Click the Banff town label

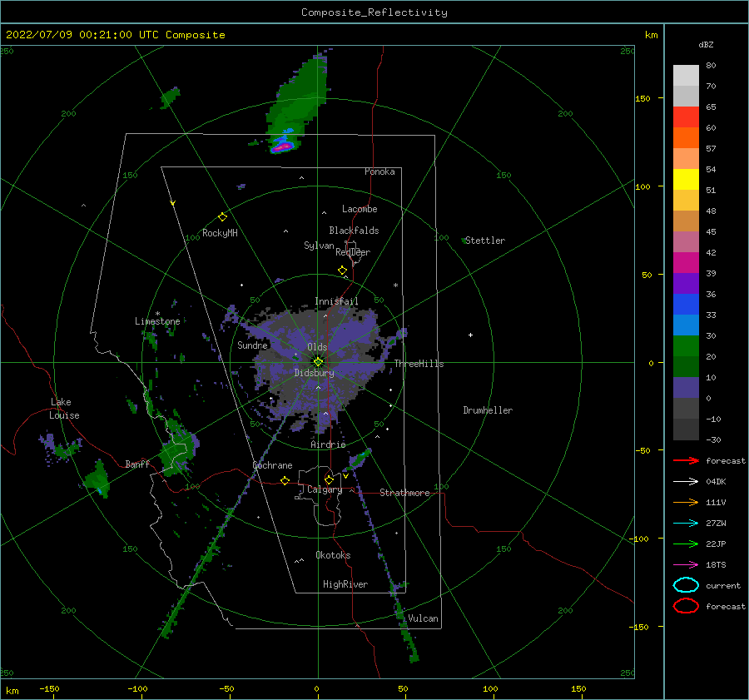point(137,464)
